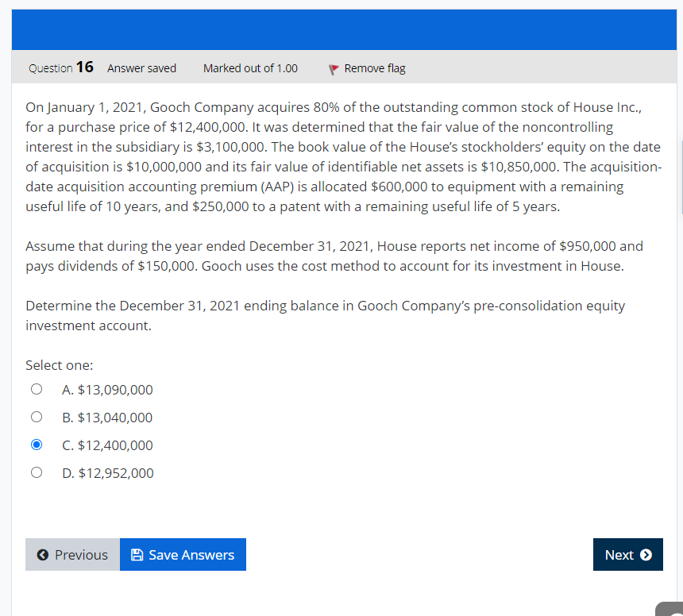
Task: Click the right arrow icon in Next button
Action: [x=645, y=554]
